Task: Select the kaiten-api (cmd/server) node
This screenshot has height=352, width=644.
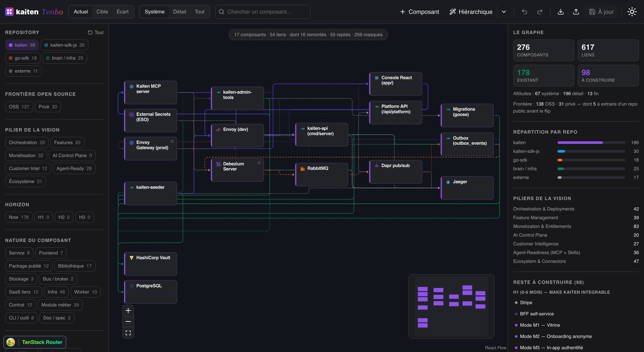Action: pos(322,135)
